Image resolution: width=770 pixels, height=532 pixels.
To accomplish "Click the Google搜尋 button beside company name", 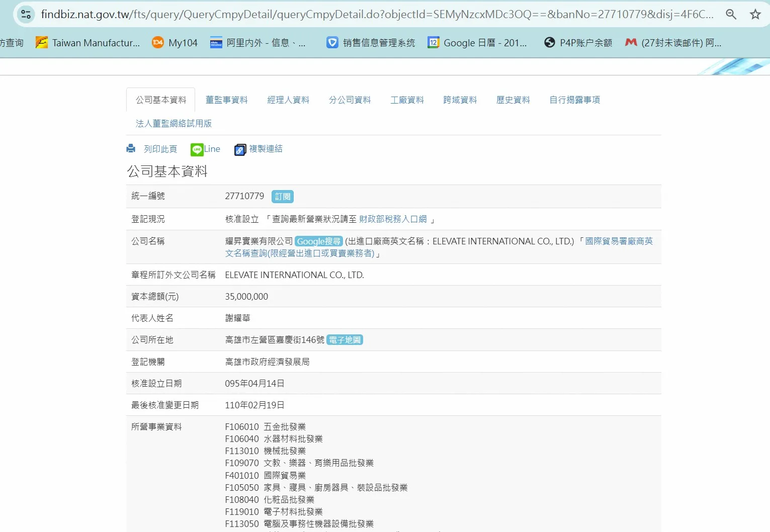I will (318, 241).
